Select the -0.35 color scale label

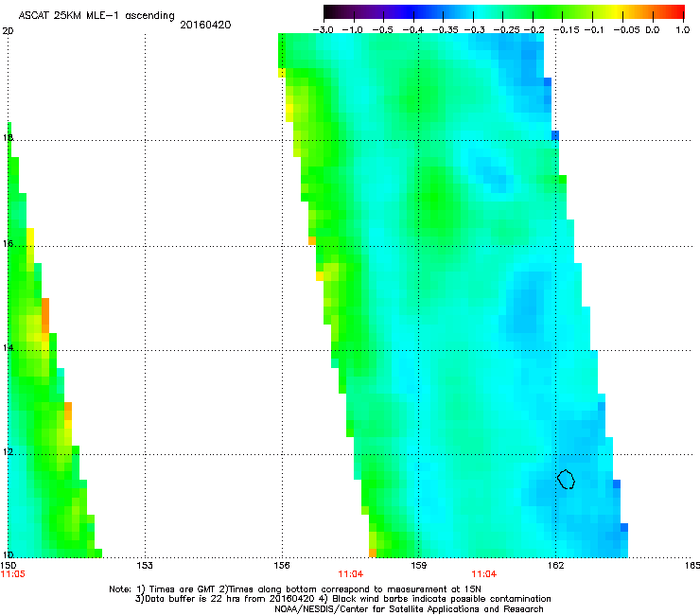tap(445, 30)
